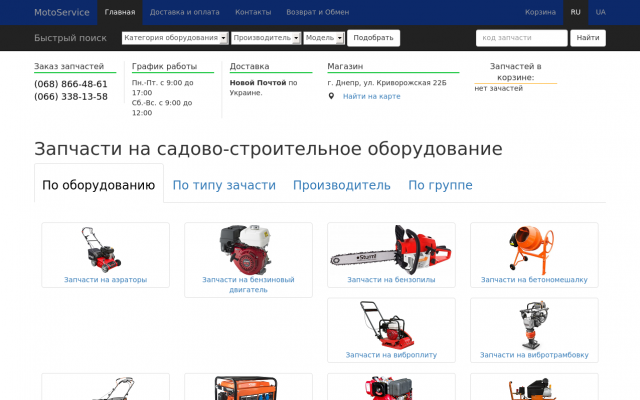Click phone number (066) 338-13-58
Viewport: 640px width, 400px height.
71,97
